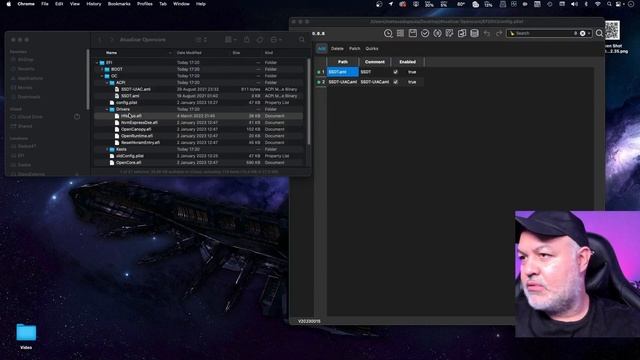Open the Finder group-by dropdown
Image resolution: width=640 pixels, height=360 pixels.
pos(231,40)
